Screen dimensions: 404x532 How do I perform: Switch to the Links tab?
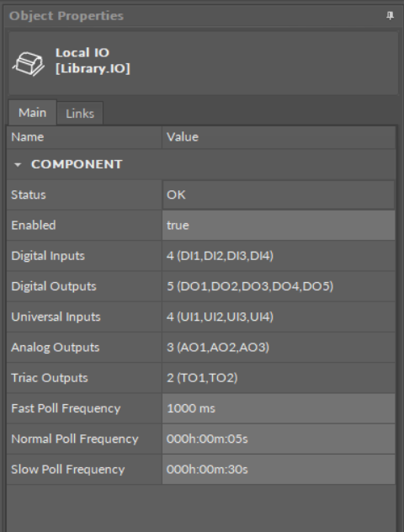[80, 114]
